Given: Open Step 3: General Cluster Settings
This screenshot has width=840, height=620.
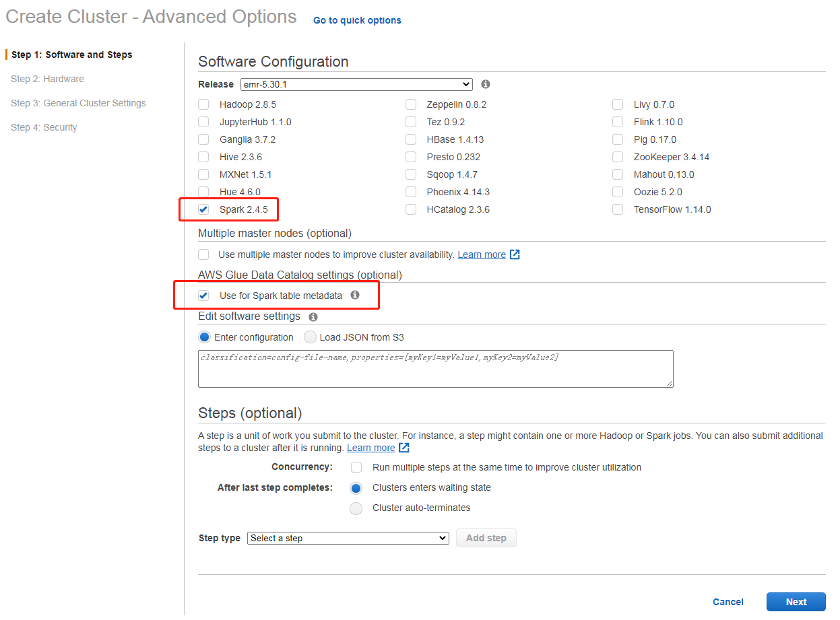Looking at the screenshot, I should point(78,103).
